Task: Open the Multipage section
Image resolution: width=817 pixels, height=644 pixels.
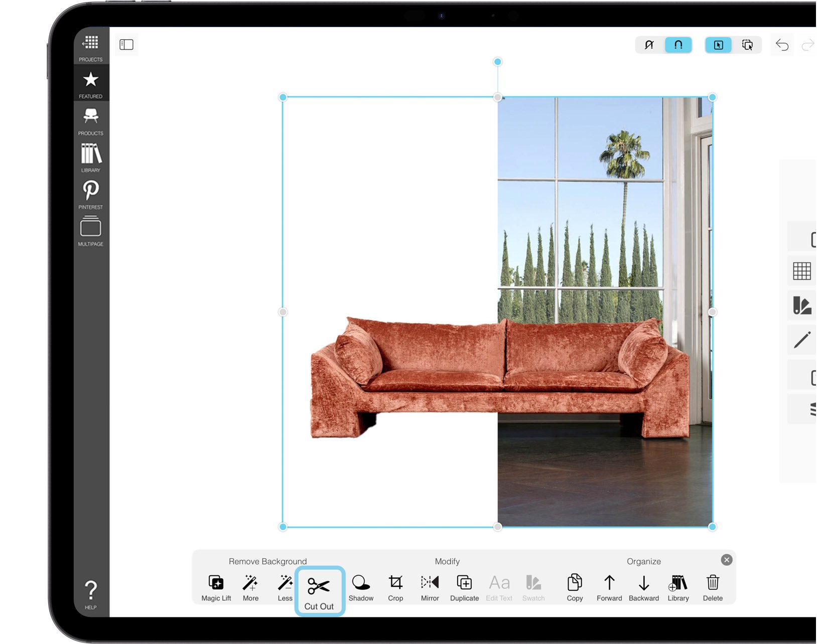Action: [x=91, y=229]
